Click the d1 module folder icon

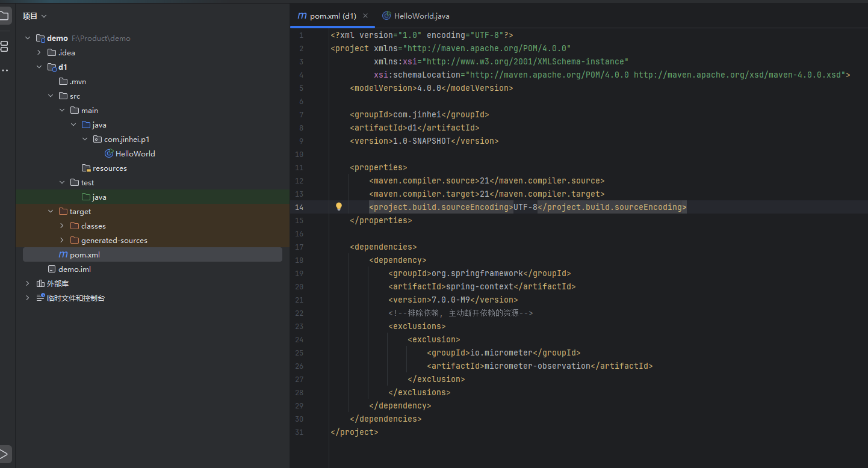point(52,67)
